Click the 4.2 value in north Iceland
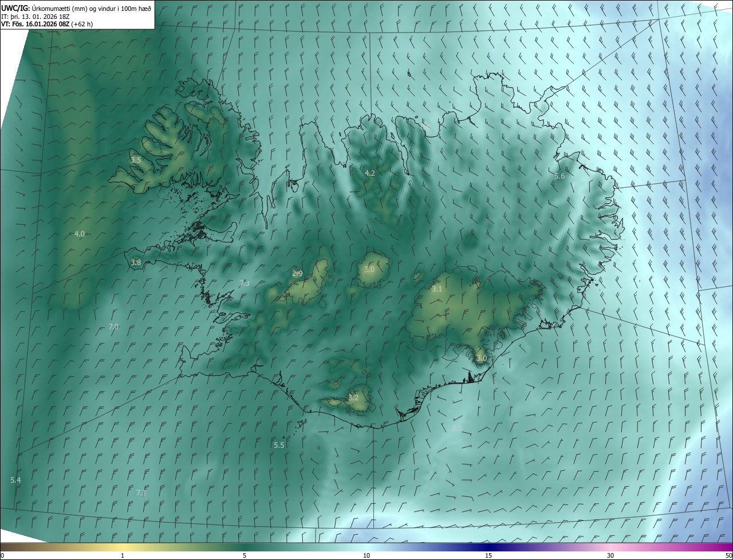 370,173
